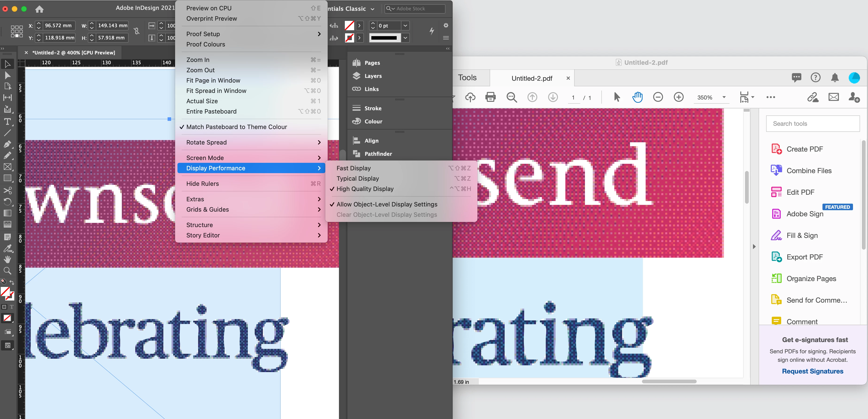Switch to the Tools tab in Acrobat
The height and width of the screenshot is (419, 868).
467,78
